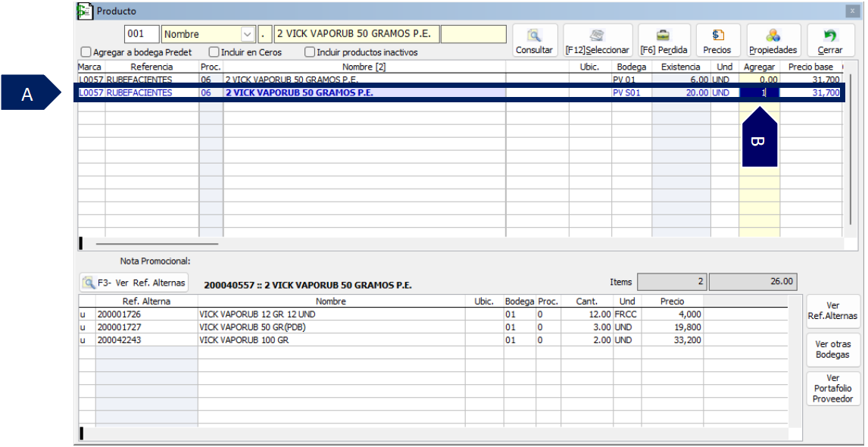Click the Cerrar green arrow button
The width and height of the screenshot is (868, 447).
(x=830, y=40)
